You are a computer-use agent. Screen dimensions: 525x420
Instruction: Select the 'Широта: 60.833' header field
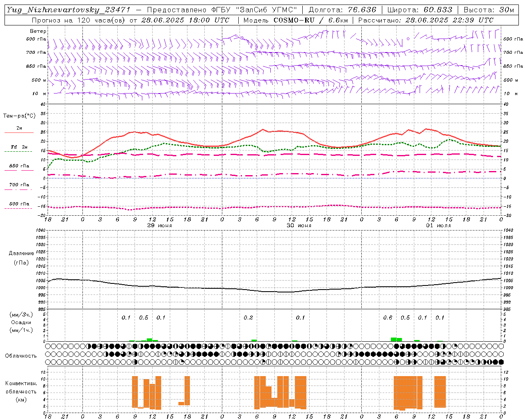(420, 10)
